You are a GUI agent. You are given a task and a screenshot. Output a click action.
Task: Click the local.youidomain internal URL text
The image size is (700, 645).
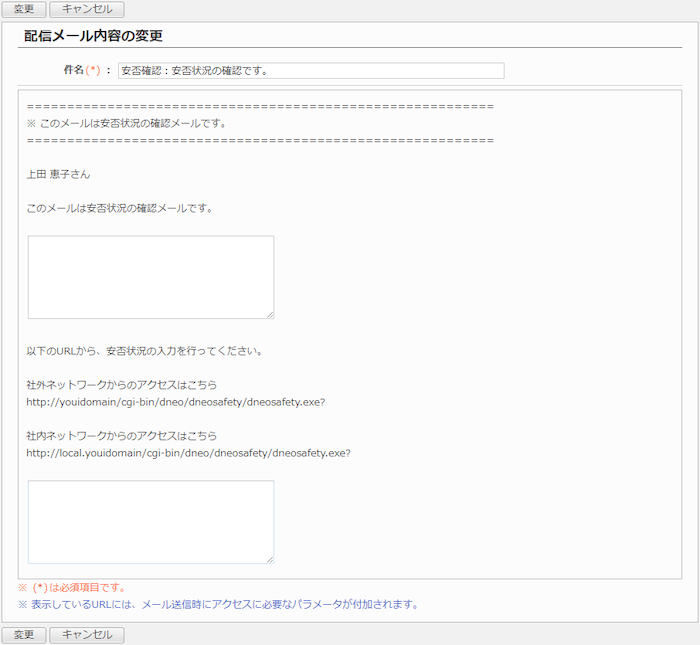(x=188, y=452)
